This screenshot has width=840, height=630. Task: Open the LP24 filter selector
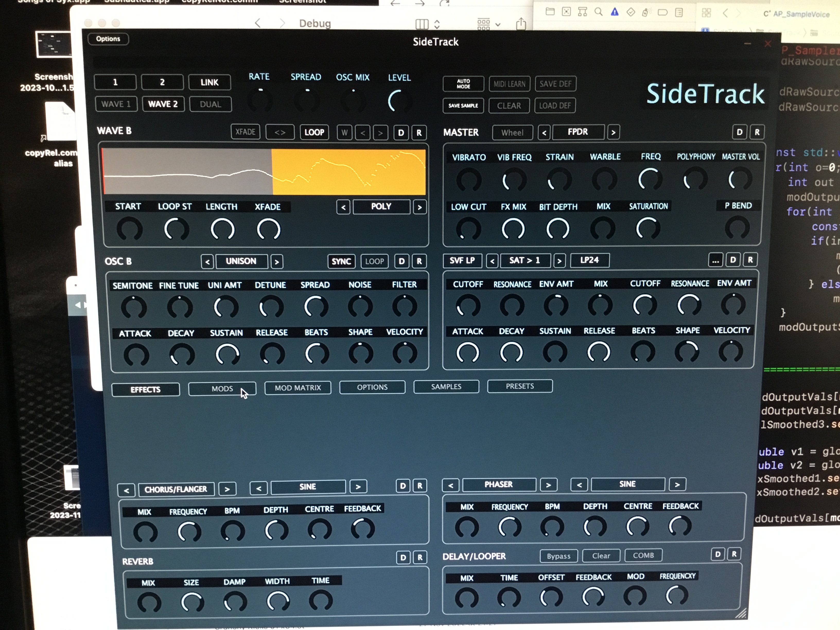tap(590, 260)
